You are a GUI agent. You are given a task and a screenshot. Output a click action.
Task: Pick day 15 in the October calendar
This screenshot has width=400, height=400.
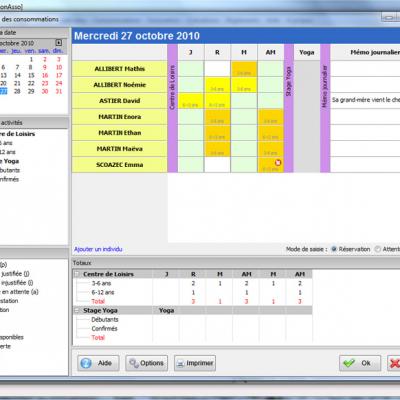coord(31,75)
